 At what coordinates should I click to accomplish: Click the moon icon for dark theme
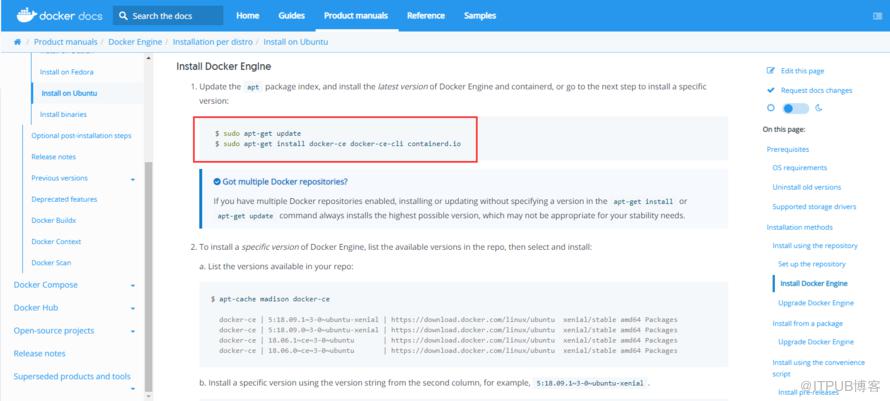[818, 108]
